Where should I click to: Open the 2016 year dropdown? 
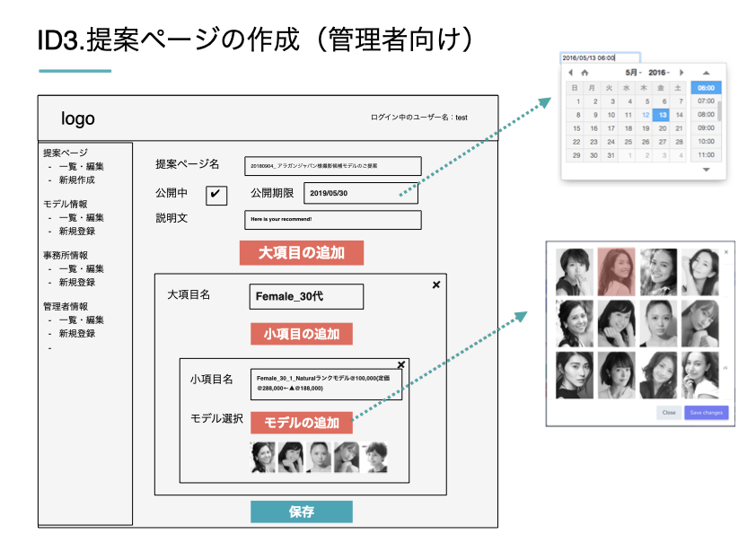660,73
